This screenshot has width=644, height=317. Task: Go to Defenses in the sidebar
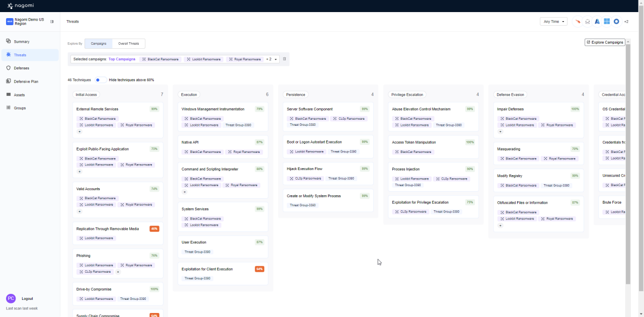[x=22, y=68]
